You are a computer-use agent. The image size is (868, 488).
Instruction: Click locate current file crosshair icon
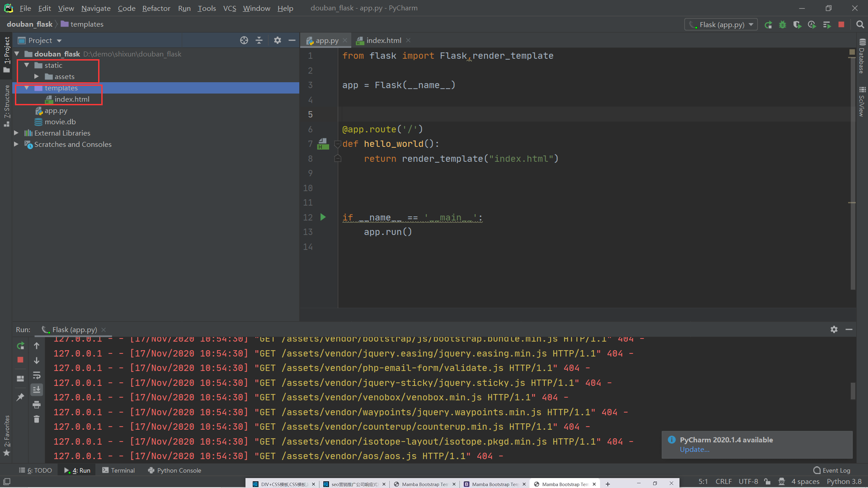pos(244,40)
